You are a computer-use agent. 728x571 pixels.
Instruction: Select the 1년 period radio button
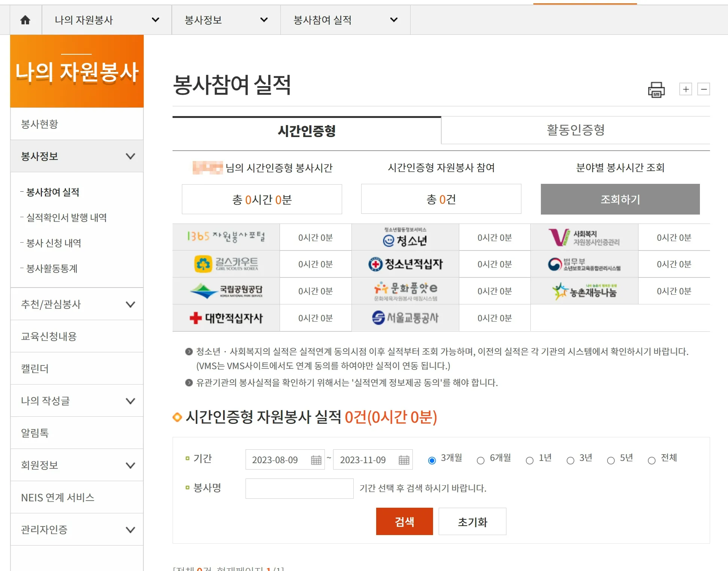pos(530,461)
